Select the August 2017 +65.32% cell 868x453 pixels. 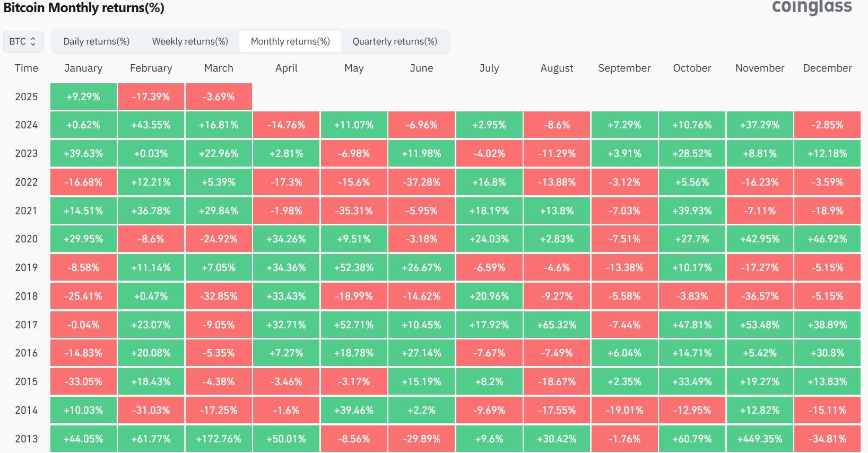[x=557, y=325]
